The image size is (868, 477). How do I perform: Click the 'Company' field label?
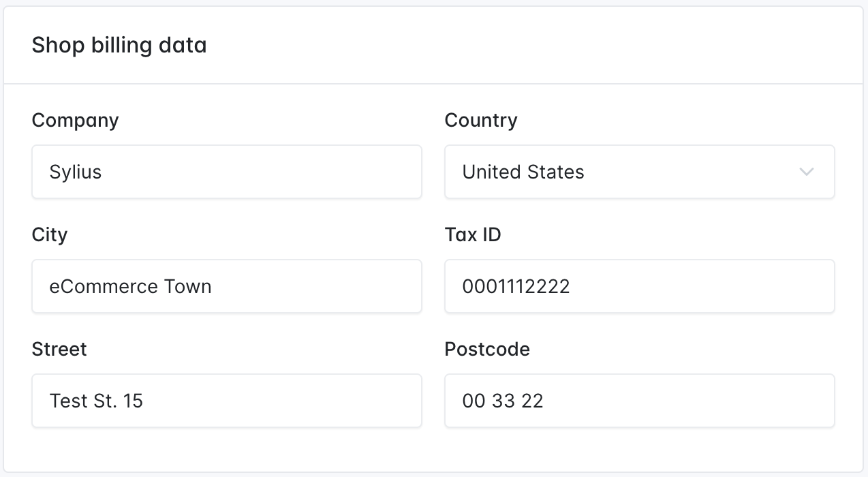76,121
